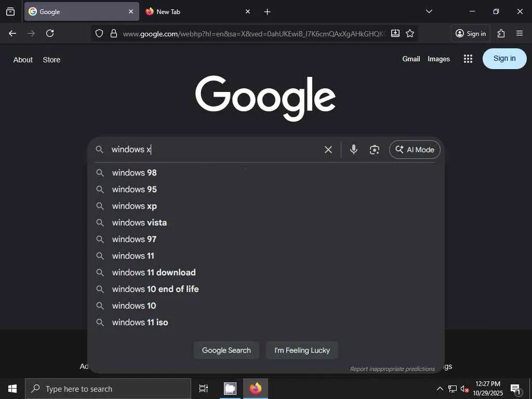Screen dimensions: 532x399
Task: Open the muted volume tray icon
Action: pyautogui.click(x=464, y=389)
